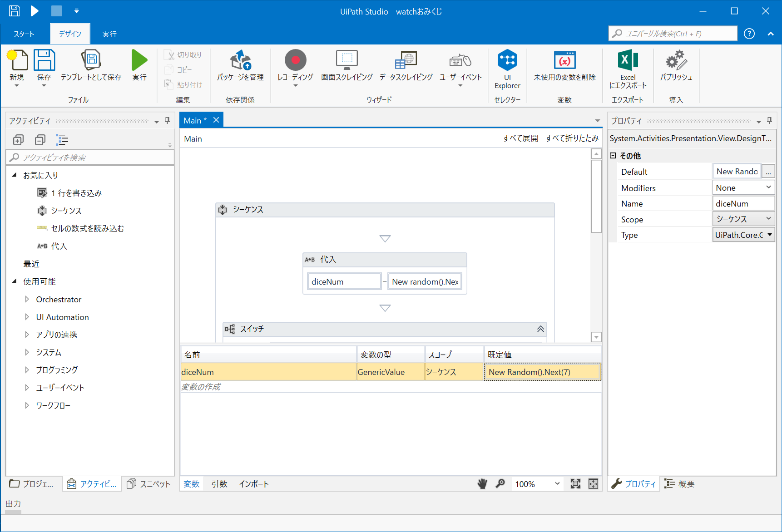Click the アクティビティを検索 search box
The width and height of the screenshot is (782, 532).
[x=90, y=158]
